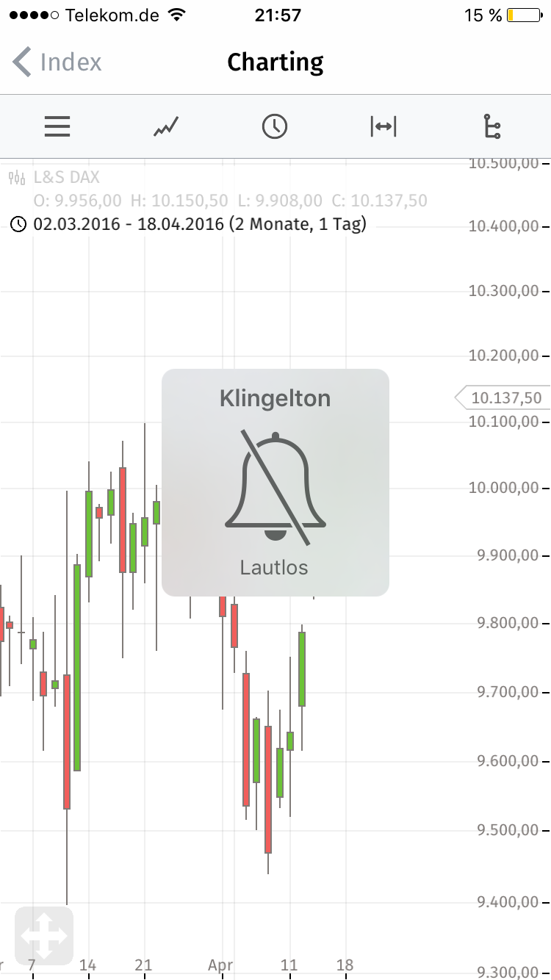Image resolution: width=551 pixels, height=980 pixels.
Task: Tap the small clock icon before date range
Action: point(18,224)
